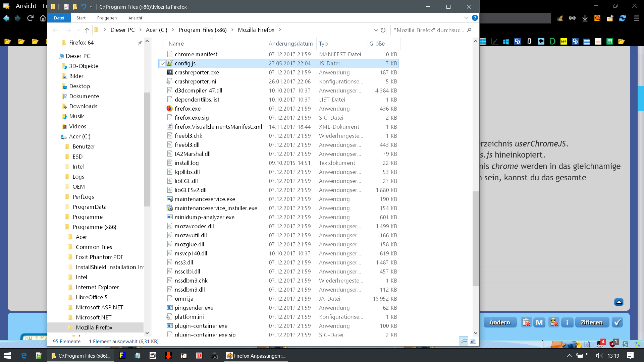
Task: Click undo icon in quick access toolbar
Action: pos(84,7)
